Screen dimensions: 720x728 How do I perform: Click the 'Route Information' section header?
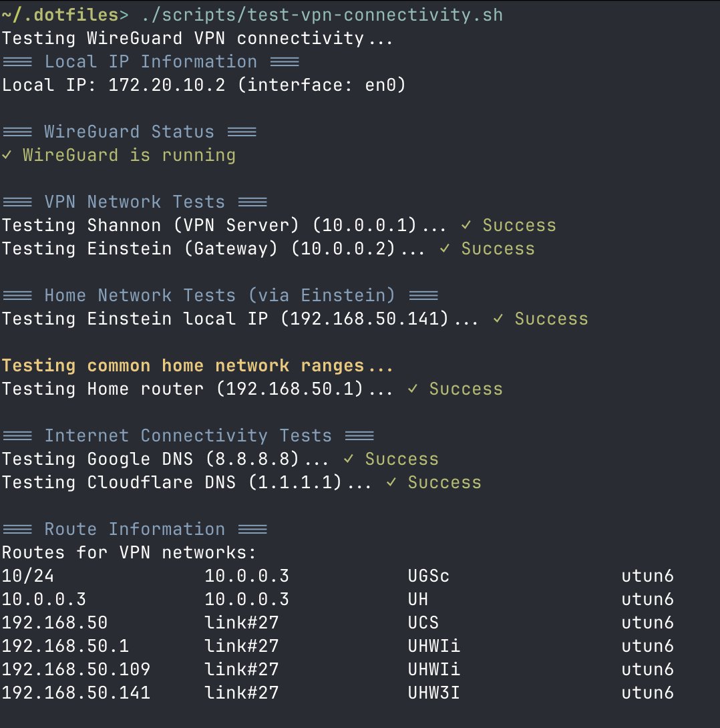(x=135, y=529)
